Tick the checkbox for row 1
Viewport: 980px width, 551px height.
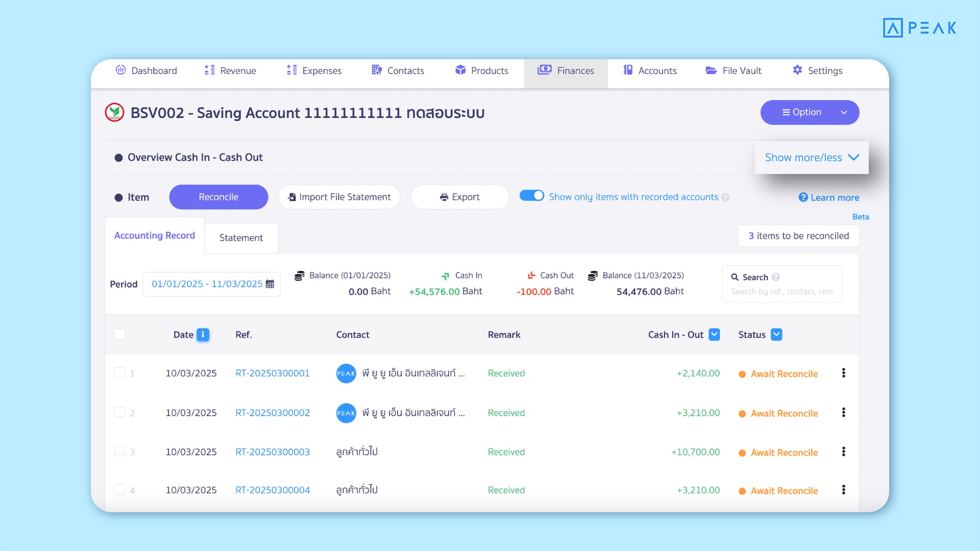(x=119, y=372)
